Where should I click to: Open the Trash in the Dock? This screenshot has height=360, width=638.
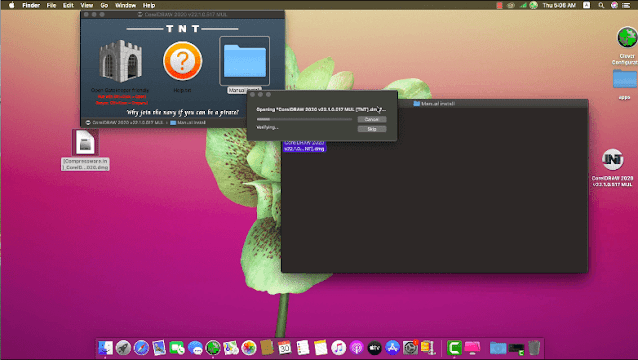click(x=534, y=348)
